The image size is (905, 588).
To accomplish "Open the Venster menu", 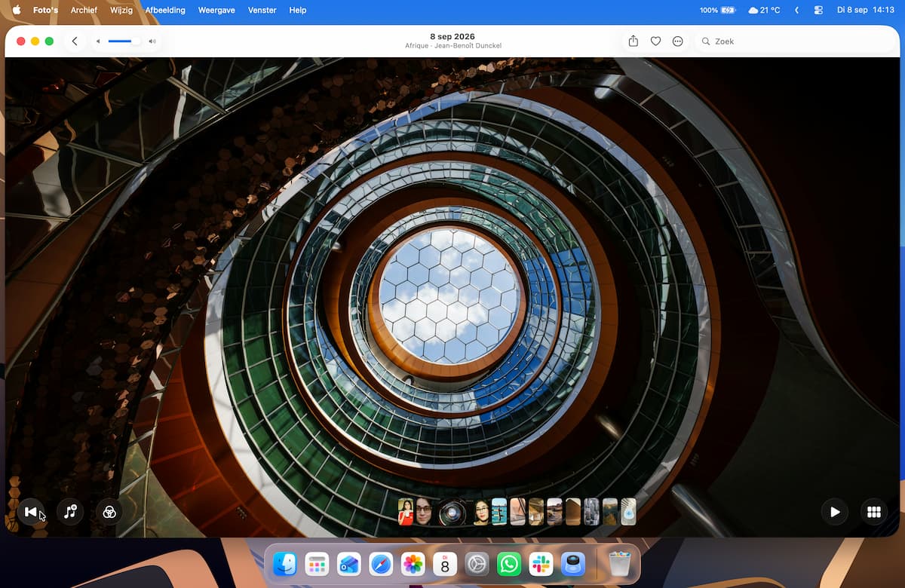I will click(x=262, y=11).
